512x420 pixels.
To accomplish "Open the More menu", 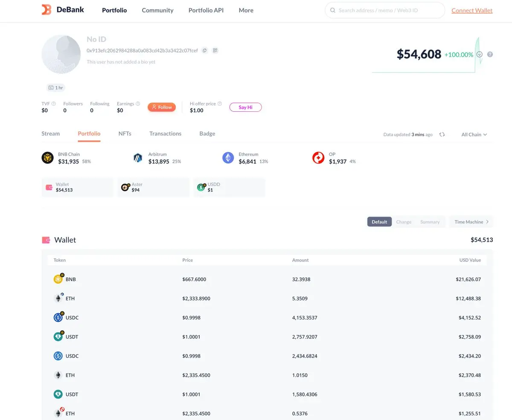I will point(246,10).
